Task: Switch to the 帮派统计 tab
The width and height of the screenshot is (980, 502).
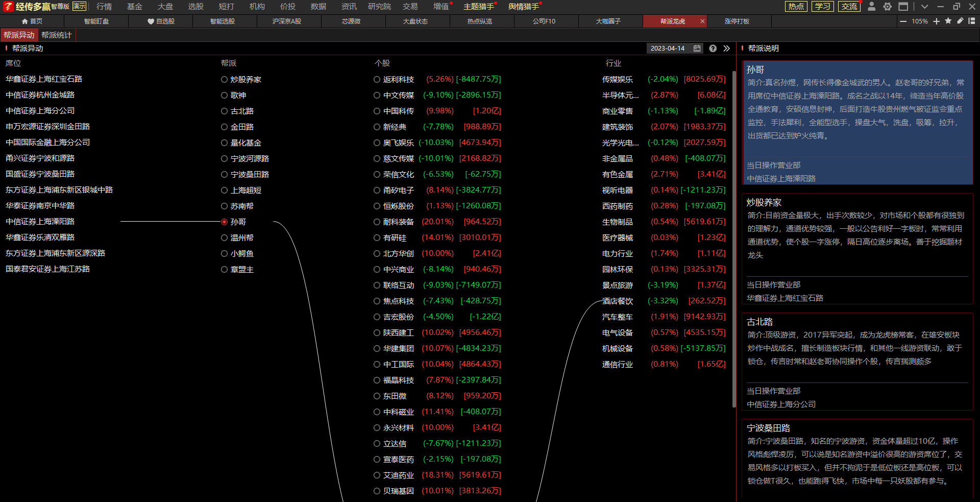Action: 57,35
